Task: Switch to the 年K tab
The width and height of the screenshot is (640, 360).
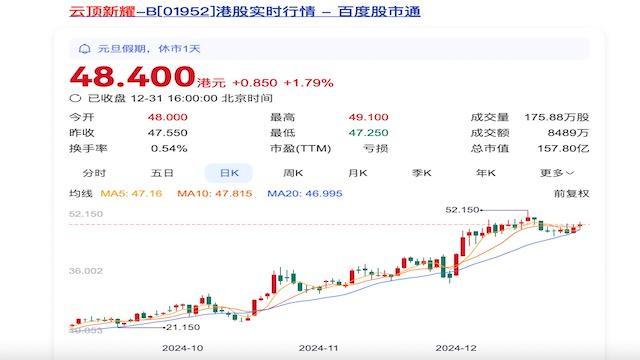Action: tap(486, 173)
